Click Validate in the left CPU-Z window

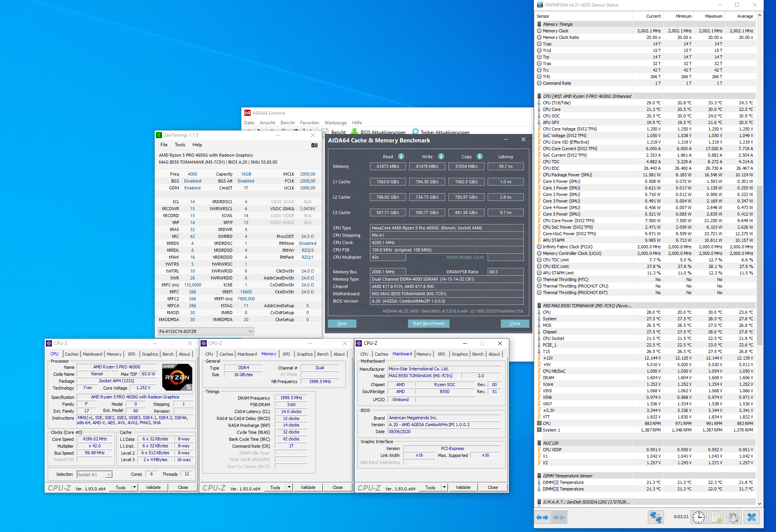pos(153,487)
